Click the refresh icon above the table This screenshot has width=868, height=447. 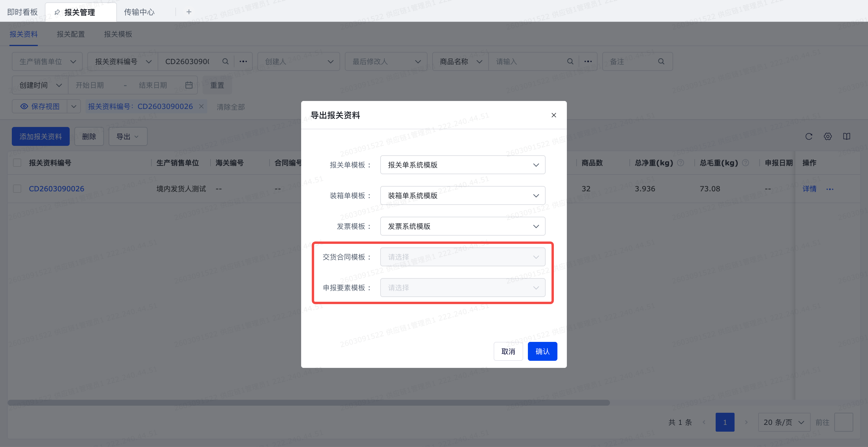(x=809, y=136)
